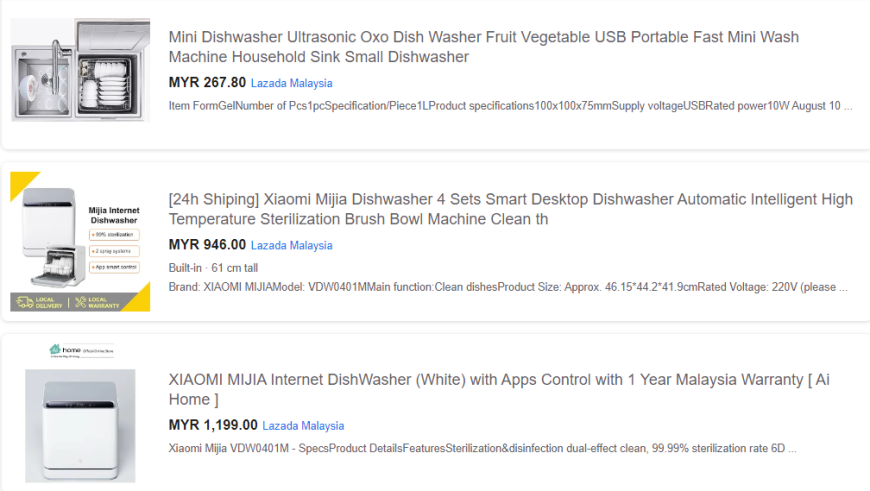
Task: Open XIAOMI MIJIA Internet DishWasher White title
Action: (499, 389)
